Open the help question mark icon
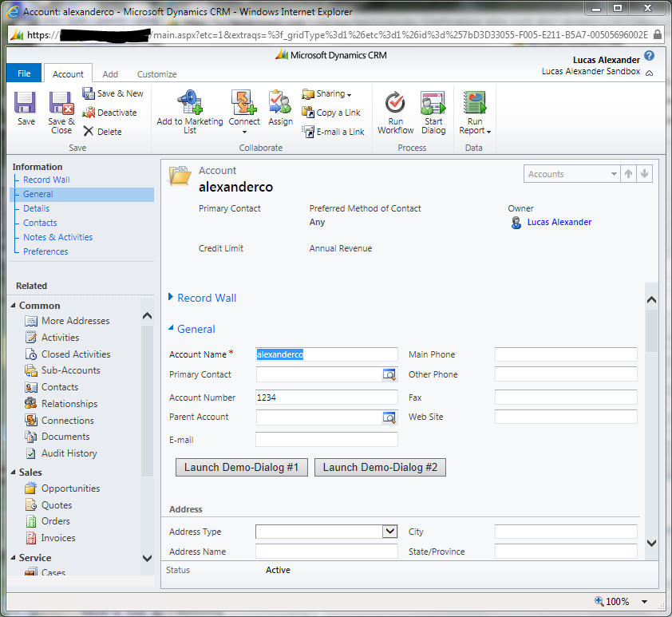The image size is (672, 617). (x=650, y=56)
